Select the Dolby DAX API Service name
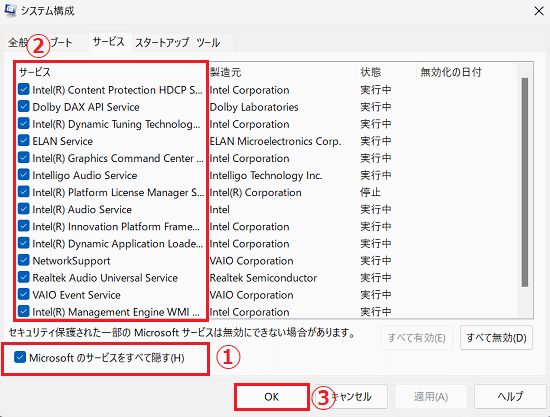Screen dimensions: 550x417 [86, 107]
